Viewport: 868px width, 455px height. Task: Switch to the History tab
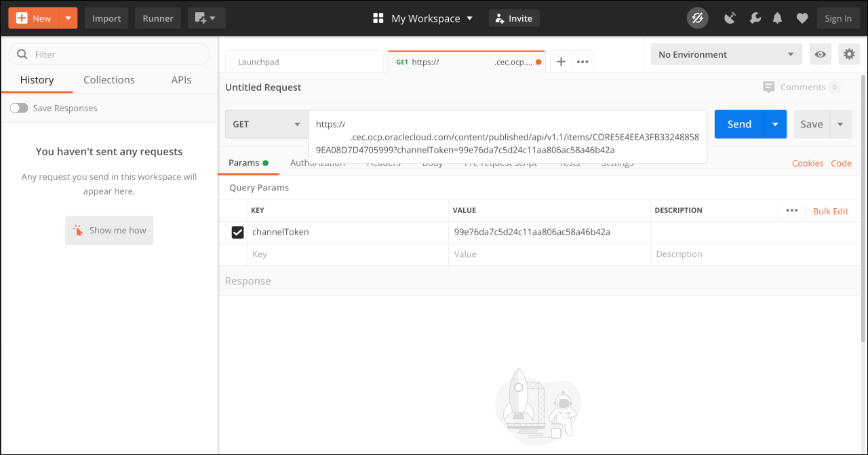point(37,80)
